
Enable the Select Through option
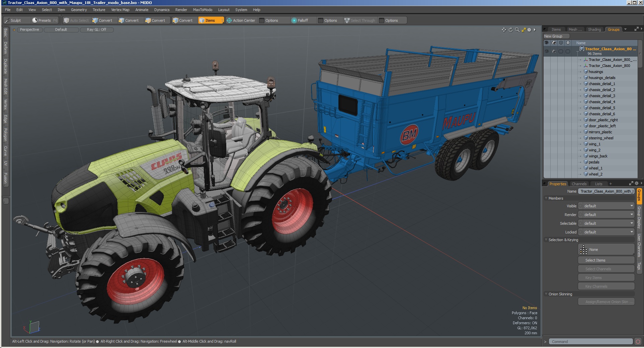click(360, 20)
